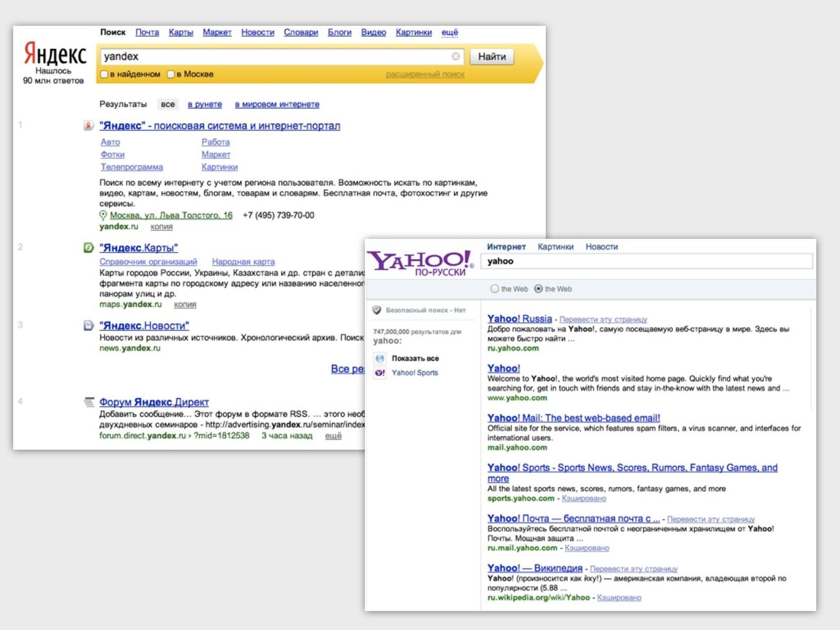Screen dimensions: 840x630
Task: Click the Найти search button
Action: click(x=492, y=56)
